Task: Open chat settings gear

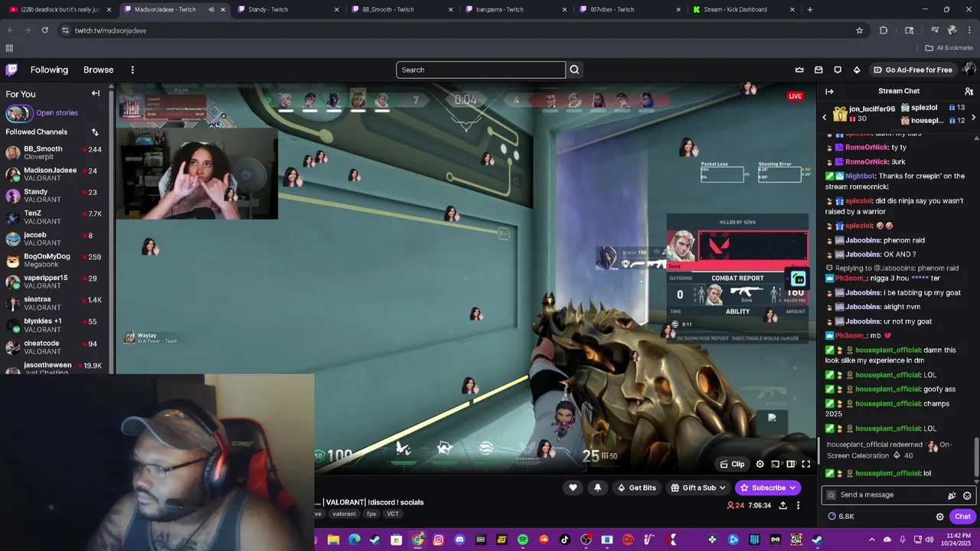Action: coord(940,517)
